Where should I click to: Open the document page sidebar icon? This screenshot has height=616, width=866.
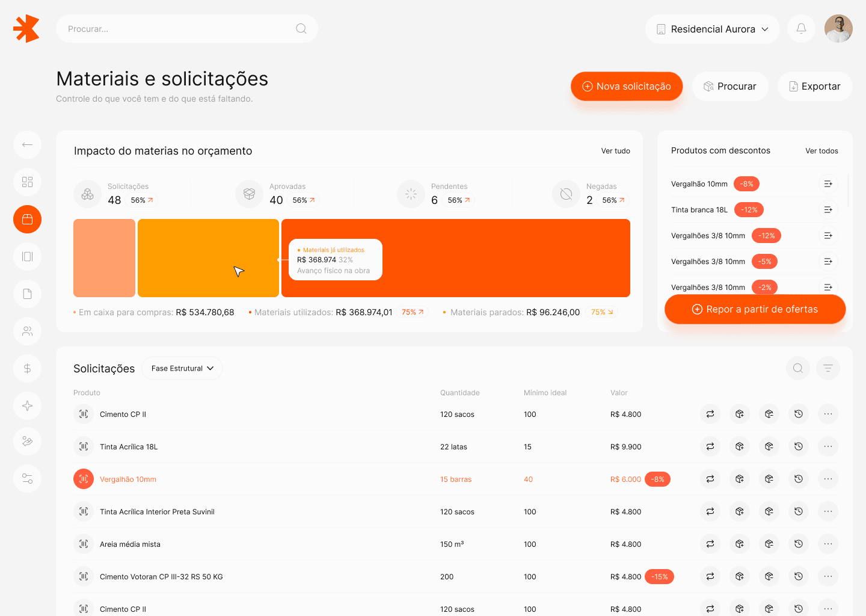coord(27,294)
